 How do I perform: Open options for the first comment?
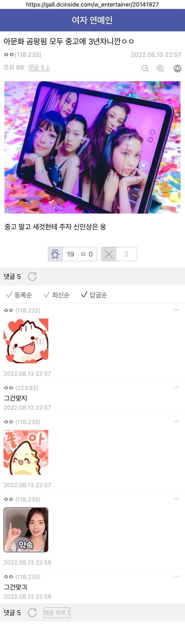coord(177,310)
